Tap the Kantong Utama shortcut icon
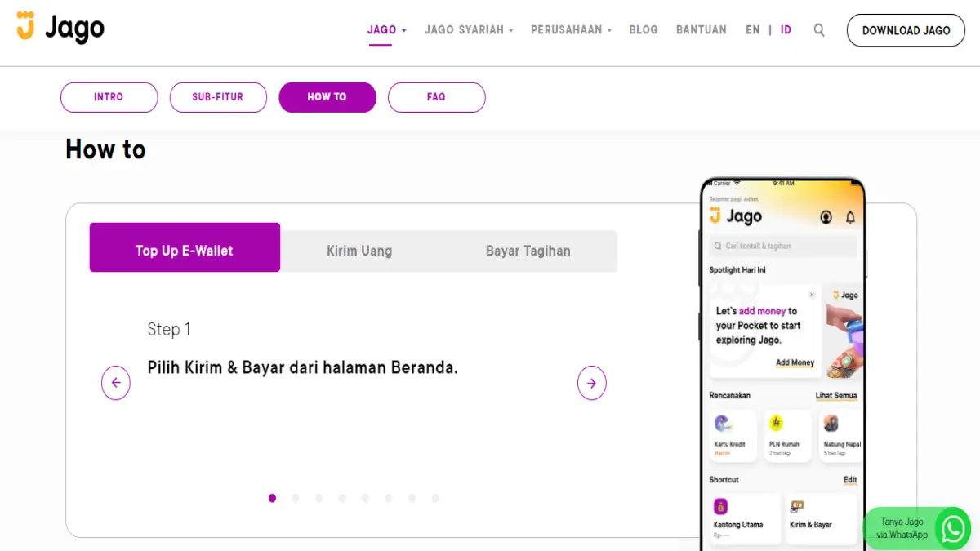 click(721, 506)
